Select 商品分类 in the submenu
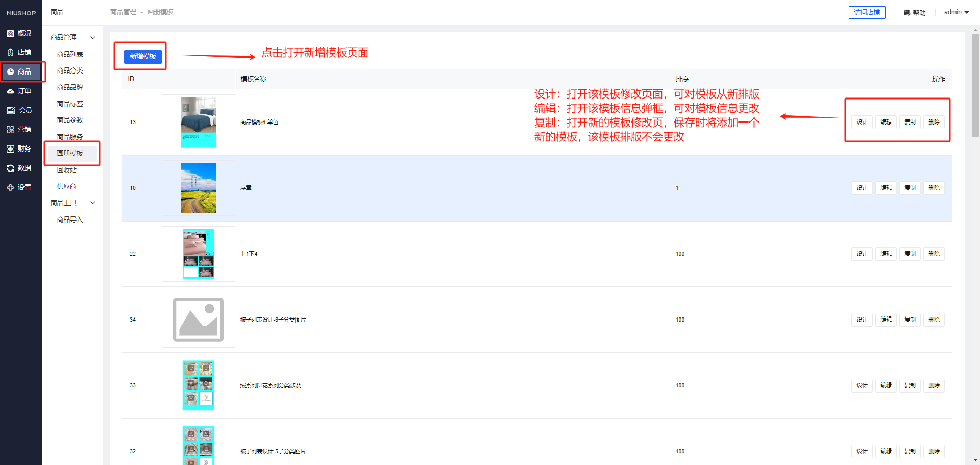Screen dimensions: 980x465 (70, 71)
